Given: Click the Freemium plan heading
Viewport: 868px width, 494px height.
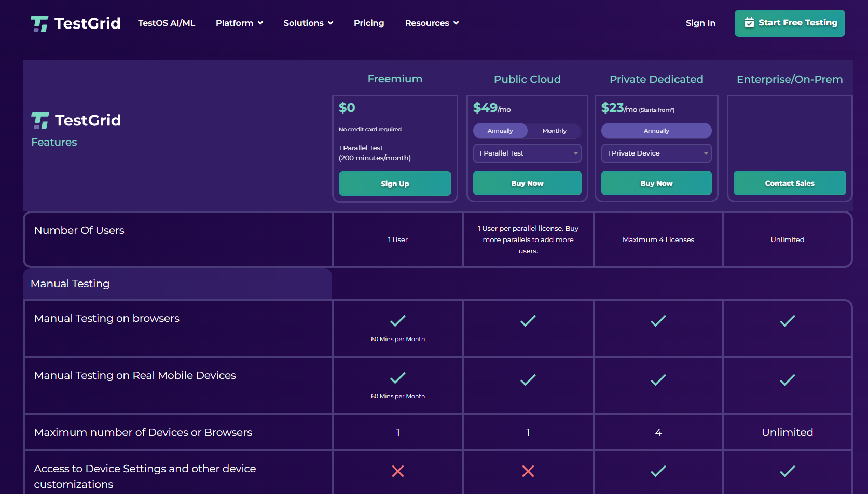Looking at the screenshot, I should pyautogui.click(x=395, y=79).
